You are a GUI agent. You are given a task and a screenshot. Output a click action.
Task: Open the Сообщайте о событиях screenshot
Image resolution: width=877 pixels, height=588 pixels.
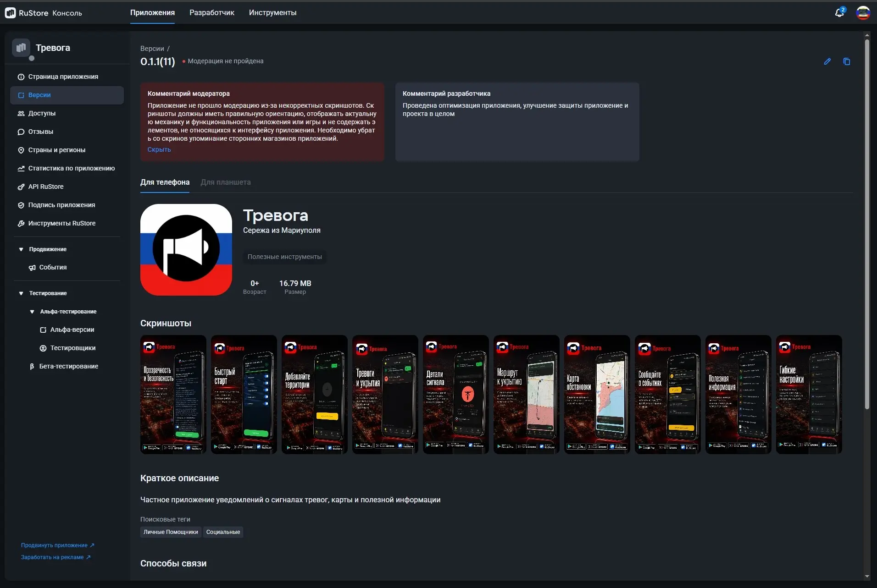(668, 394)
